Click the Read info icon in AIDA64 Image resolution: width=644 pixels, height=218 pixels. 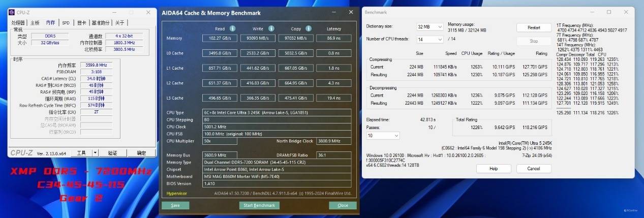tap(232, 28)
